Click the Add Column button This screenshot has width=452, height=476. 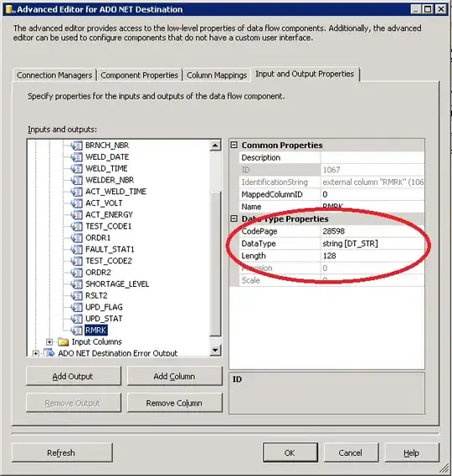click(174, 376)
